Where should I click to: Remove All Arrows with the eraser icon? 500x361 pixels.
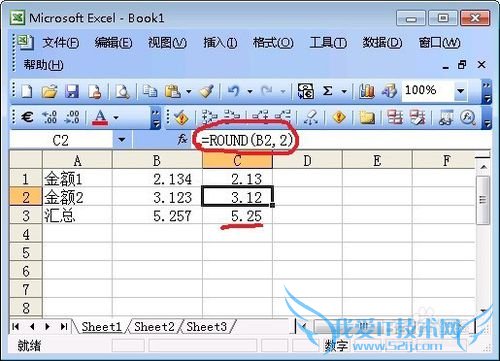pyautogui.click(x=311, y=117)
